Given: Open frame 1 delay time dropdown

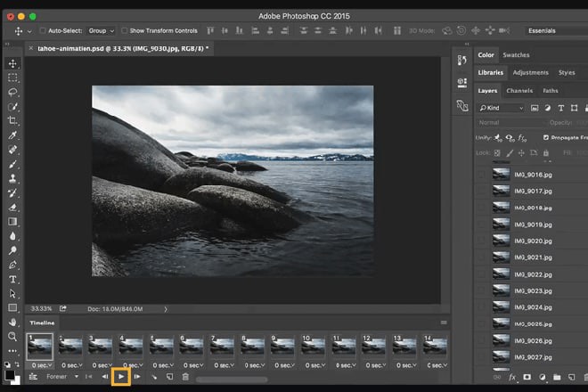Looking at the screenshot, I should pyautogui.click(x=42, y=365).
